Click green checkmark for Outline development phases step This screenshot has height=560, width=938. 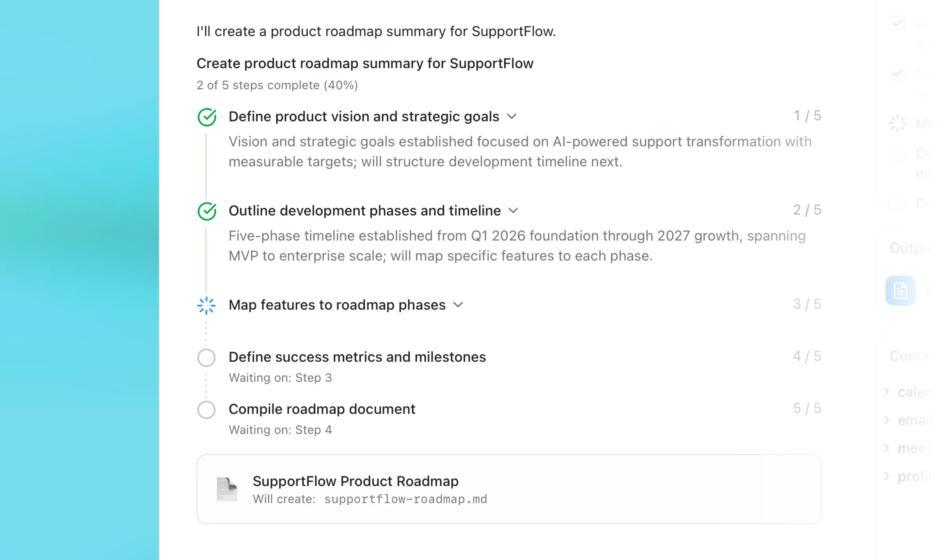pyautogui.click(x=206, y=211)
